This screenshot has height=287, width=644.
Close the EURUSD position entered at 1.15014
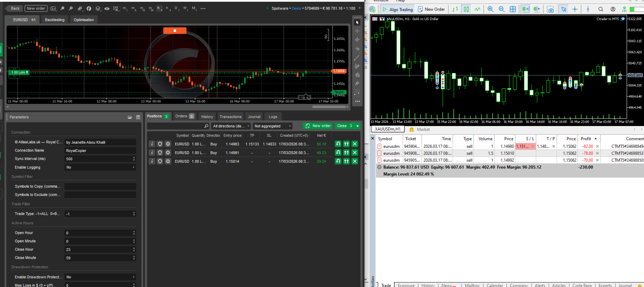(355, 161)
